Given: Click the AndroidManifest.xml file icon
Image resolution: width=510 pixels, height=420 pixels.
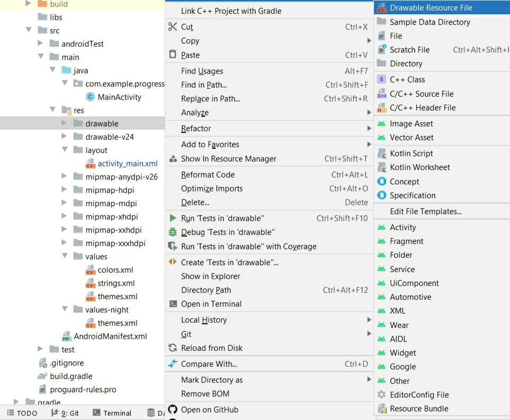Looking at the screenshot, I should (x=66, y=336).
